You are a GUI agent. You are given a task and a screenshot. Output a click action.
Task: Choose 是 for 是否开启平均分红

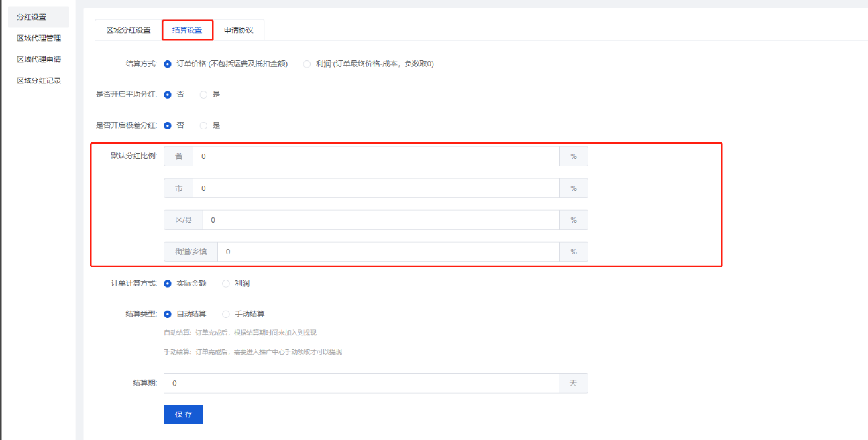point(204,95)
